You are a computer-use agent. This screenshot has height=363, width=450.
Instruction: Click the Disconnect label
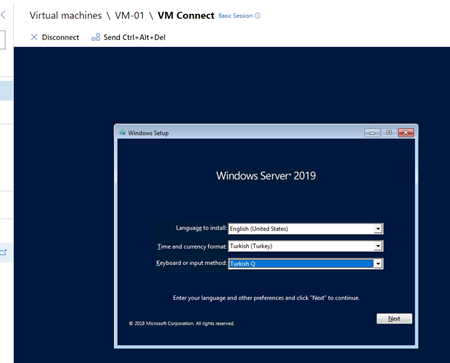pos(60,37)
